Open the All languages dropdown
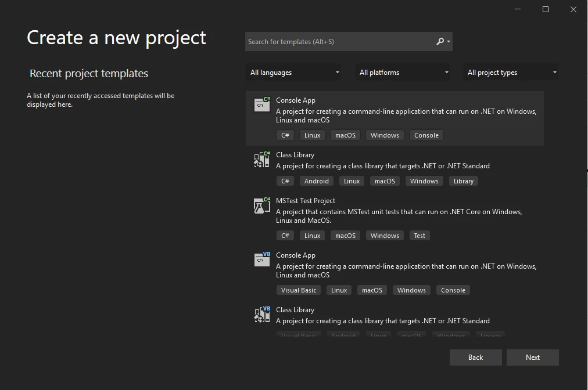The width and height of the screenshot is (588, 390). pyautogui.click(x=295, y=73)
